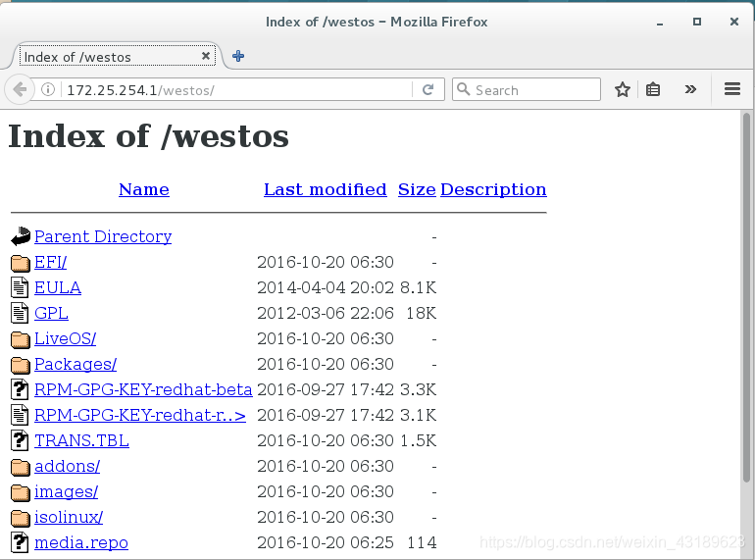Viewport: 755px width, 560px height.
Task: Open the RPM-GPG-KEY-redhat-r..> link
Action: coord(140,415)
